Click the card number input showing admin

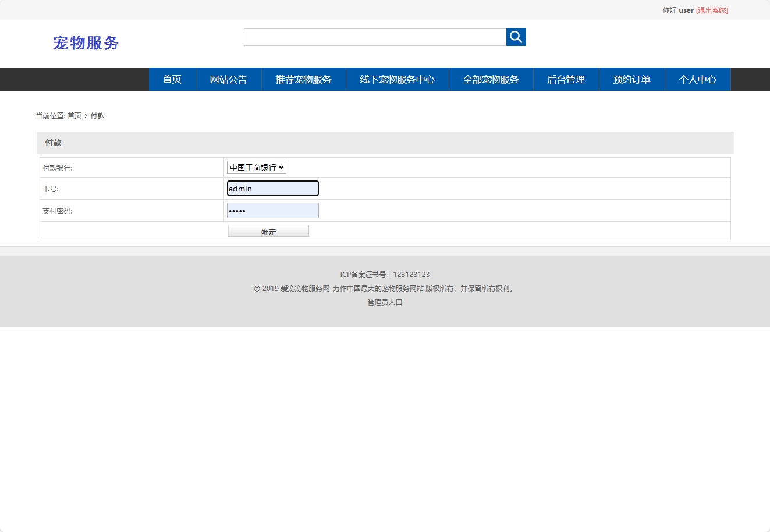pyautogui.click(x=272, y=188)
